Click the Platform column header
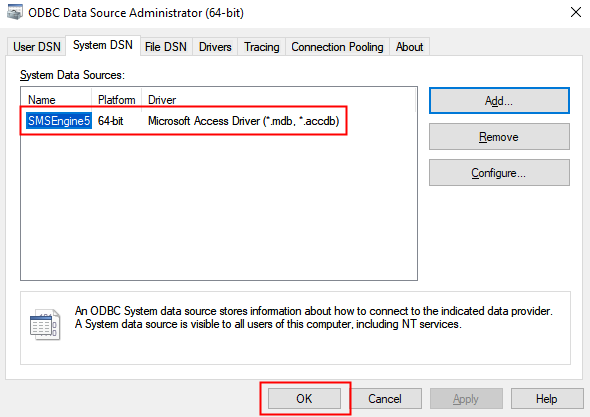The height and width of the screenshot is (417, 590). pyautogui.click(x=117, y=100)
